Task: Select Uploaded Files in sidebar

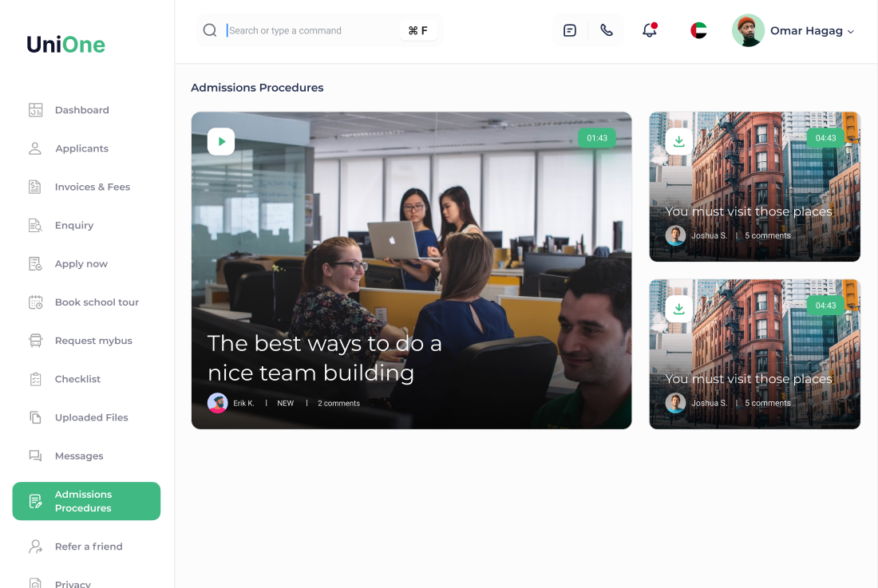Action: click(91, 417)
